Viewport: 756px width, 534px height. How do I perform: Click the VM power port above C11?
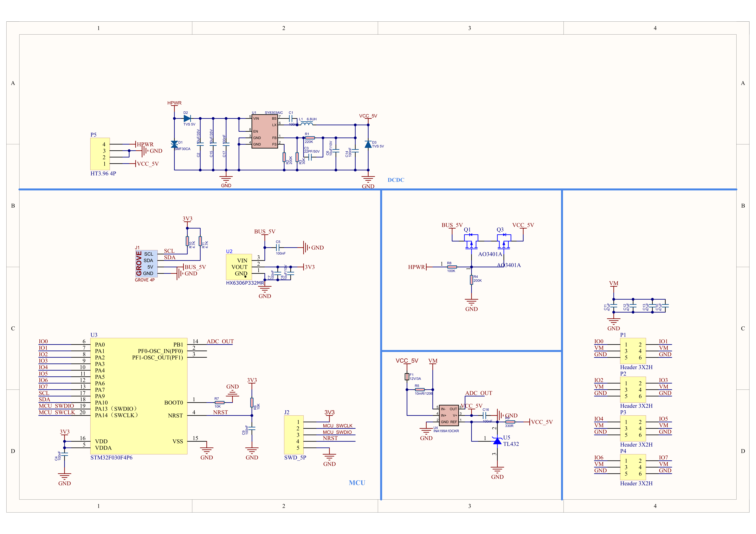pos(614,283)
